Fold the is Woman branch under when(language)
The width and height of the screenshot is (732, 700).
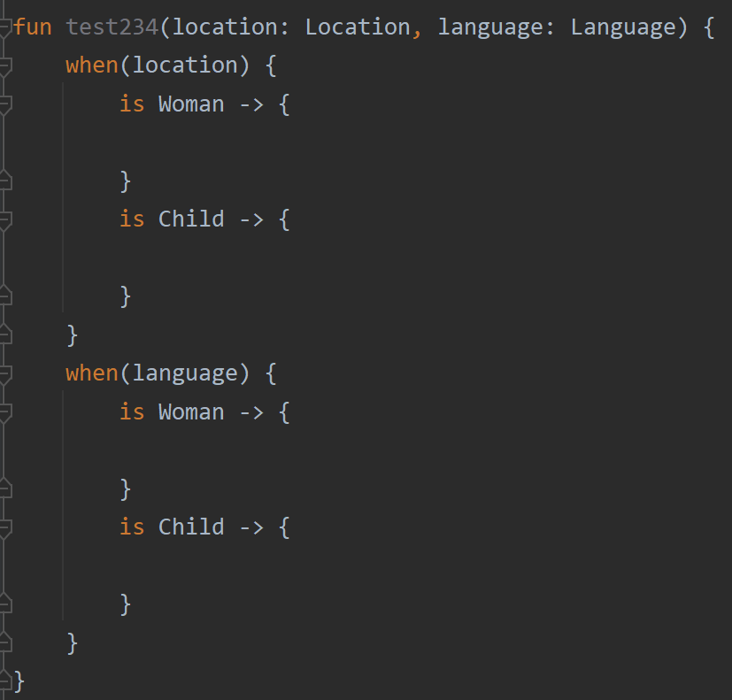pos(4,413)
